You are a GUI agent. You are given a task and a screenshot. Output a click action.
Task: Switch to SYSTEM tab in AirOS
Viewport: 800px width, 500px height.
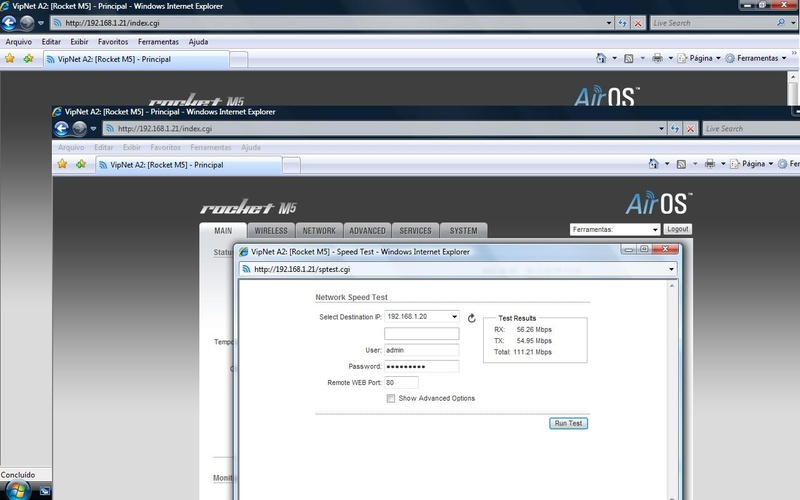[463, 231]
